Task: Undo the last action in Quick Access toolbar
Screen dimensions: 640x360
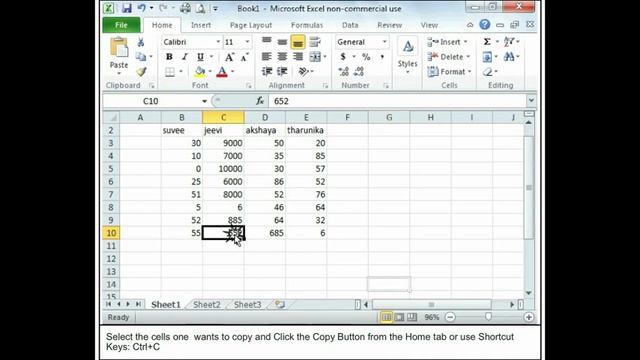Action: 141,8
